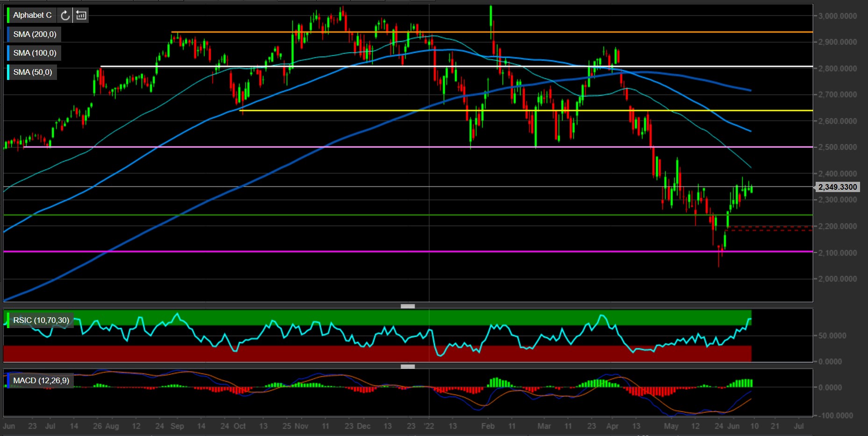
Task: Click the 3,000.0000 price axis label
Action: [x=838, y=16]
